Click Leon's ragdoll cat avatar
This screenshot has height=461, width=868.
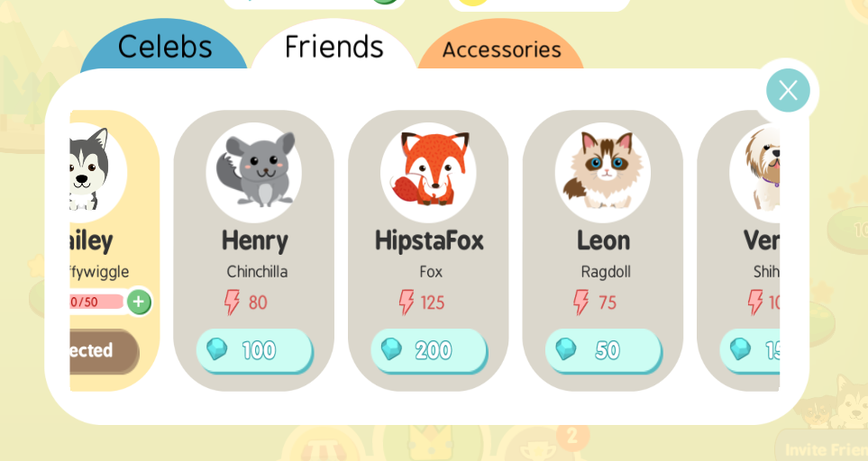pyautogui.click(x=603, y=172)
